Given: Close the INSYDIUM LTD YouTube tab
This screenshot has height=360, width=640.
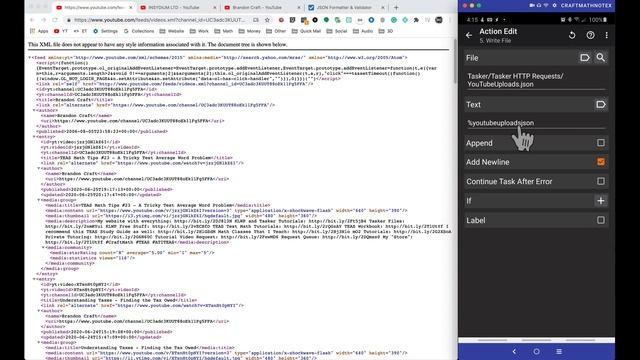Looking at the screenshot, I should 215,7.
